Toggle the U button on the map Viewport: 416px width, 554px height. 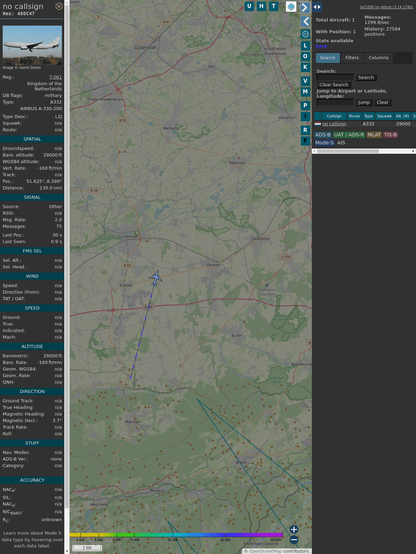(249, 6)
